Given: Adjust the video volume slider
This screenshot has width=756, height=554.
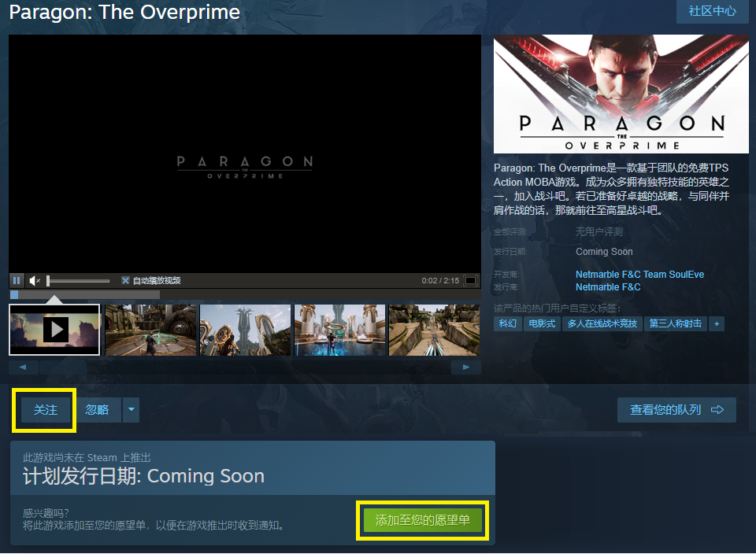Looking at the screenshot, I should [x=78, y=280].
